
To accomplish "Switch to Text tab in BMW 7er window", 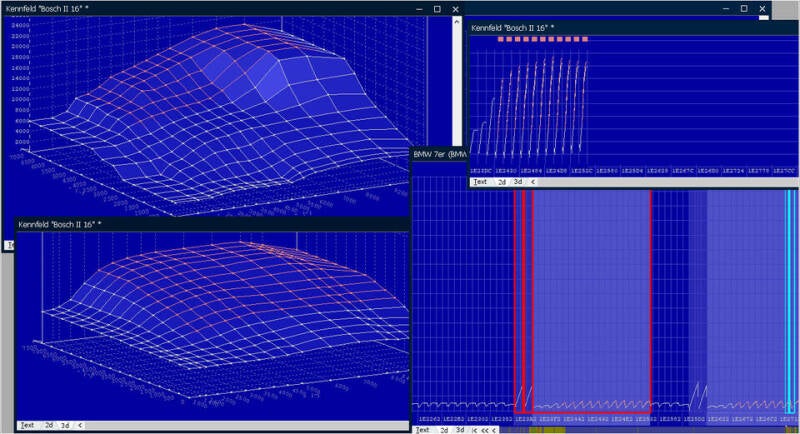I will pos(422,430).
